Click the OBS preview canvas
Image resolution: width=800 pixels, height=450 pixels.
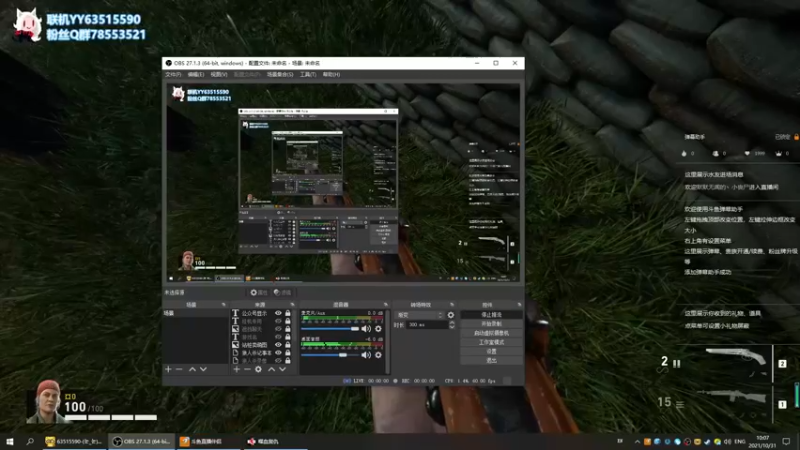point(343,183)
